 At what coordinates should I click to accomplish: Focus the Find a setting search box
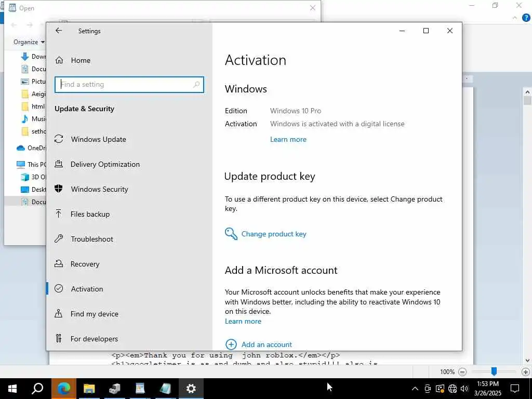click(129, 85)
